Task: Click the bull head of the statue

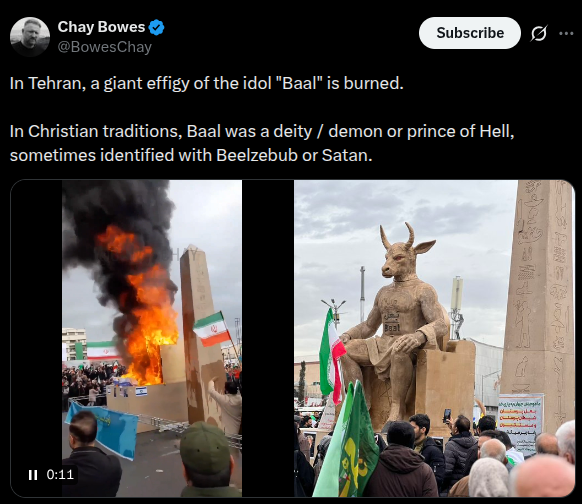Action: (x=403, y=253)
